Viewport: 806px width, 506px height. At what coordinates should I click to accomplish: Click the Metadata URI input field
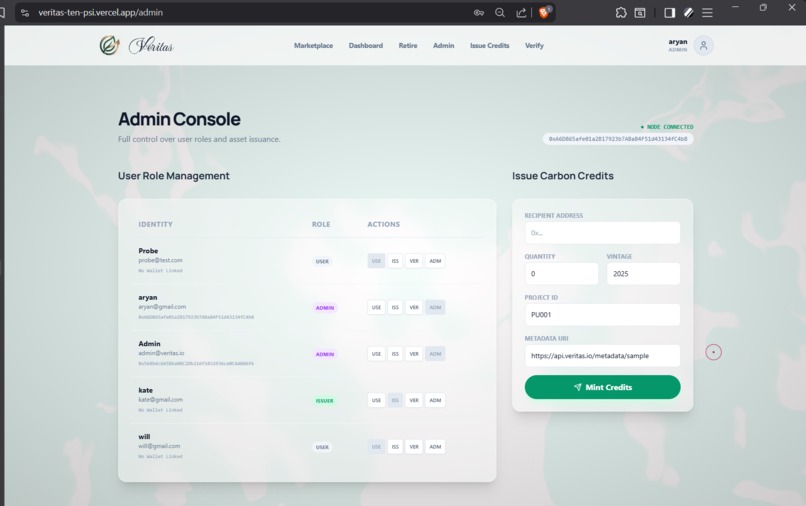[x=602, y=356]
